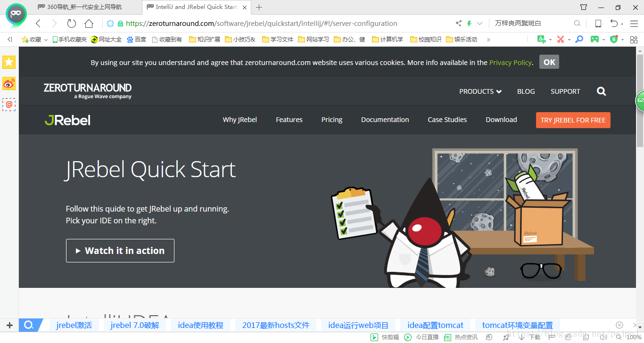Open the 手机收藏夹 bookmark
Screen dimensions: 644x343
pos(69,40)
